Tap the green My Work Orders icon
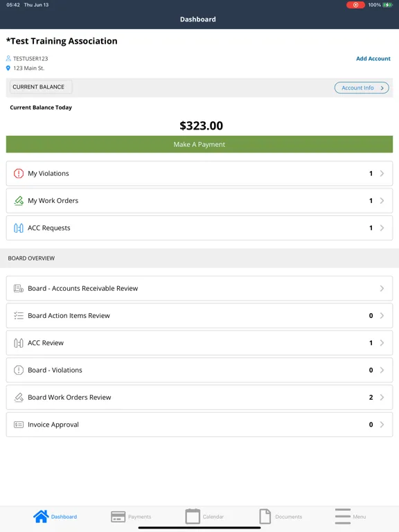The height and width of the screenshot is (532, 399). pyautogui.click(x=19, y=201)
